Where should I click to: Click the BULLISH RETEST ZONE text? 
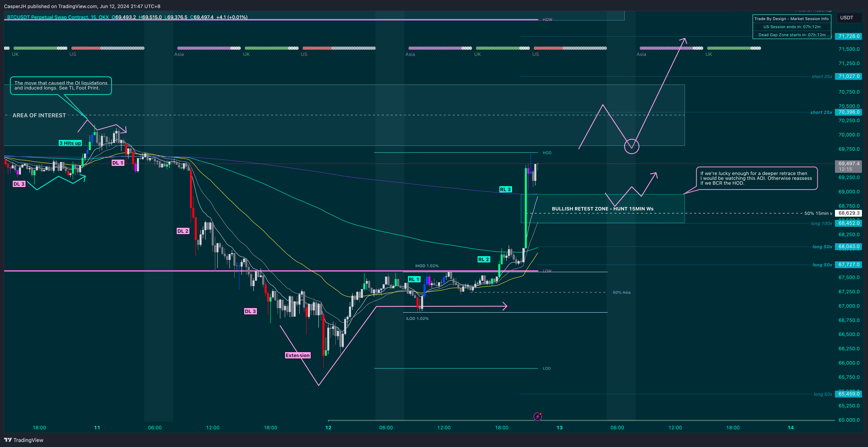point(603,209)
